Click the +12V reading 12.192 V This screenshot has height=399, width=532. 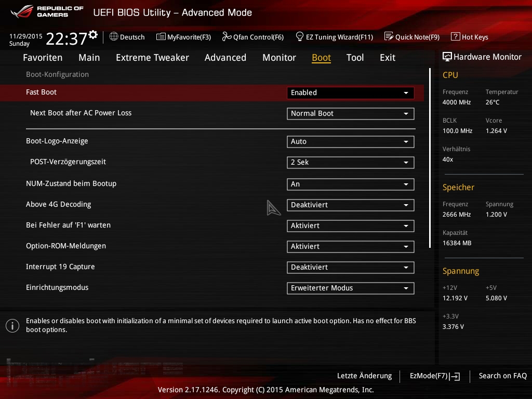455,298
